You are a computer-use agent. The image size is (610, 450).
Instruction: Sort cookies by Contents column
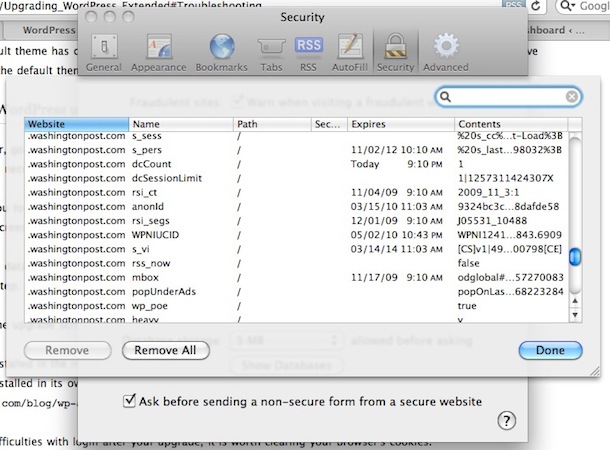pos(511,124)
